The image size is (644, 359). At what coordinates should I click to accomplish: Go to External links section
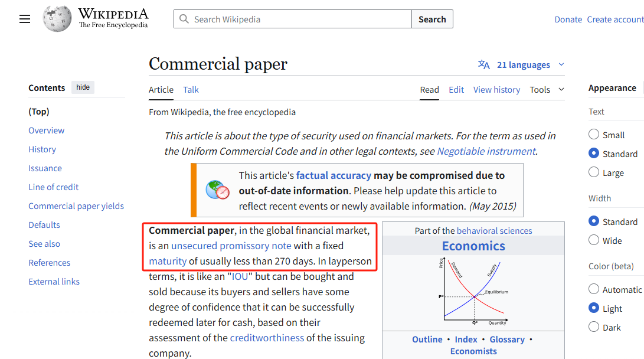pyautogui.click(x=54, y=282)
